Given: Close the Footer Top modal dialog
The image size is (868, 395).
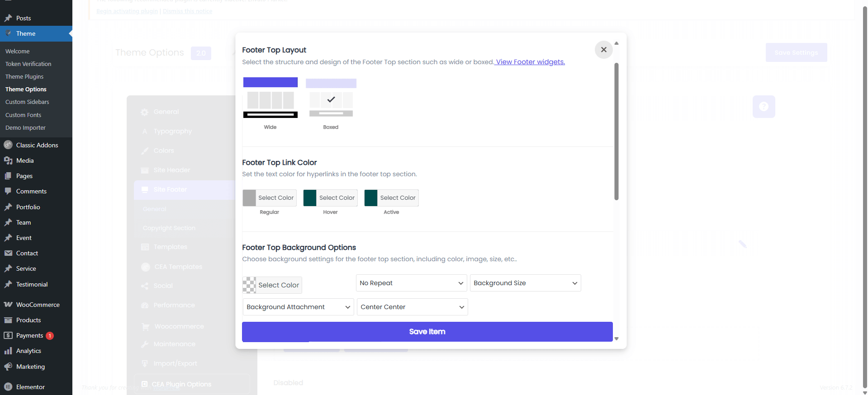Looking at the screenshot, I should pyautogui.click(x=603, y=50).
